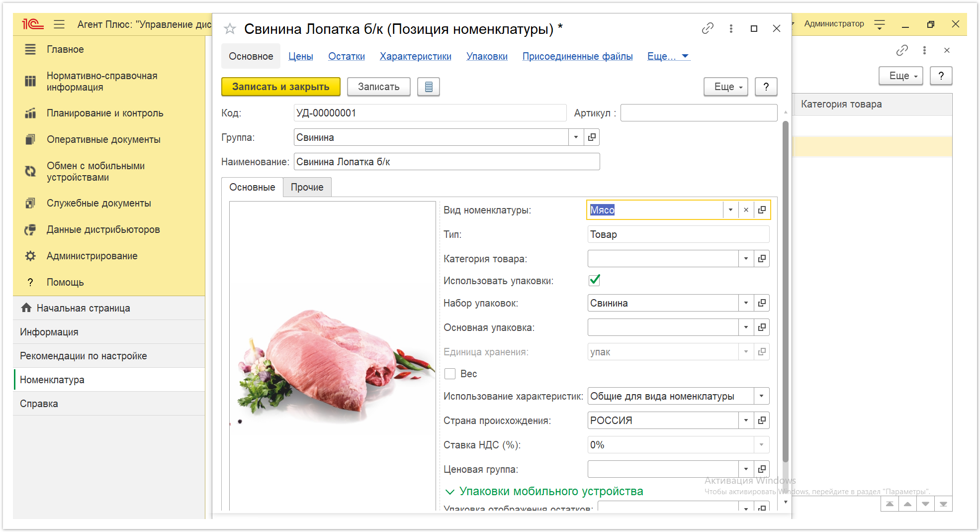The width and height of the screenshot is (980, 532).
Task: Expand Использование характеристик dropdown
Action: [x=761, y=396]
